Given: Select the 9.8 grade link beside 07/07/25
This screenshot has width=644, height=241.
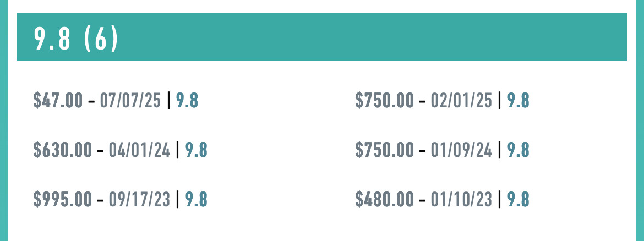Looking at the screenshot, I should tap(187, 100).
